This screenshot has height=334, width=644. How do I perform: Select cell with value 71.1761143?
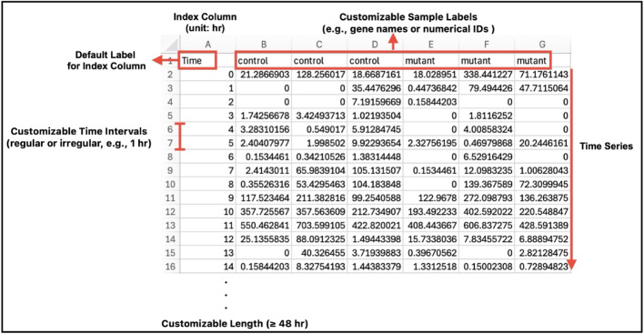click(x=542, y=75)
